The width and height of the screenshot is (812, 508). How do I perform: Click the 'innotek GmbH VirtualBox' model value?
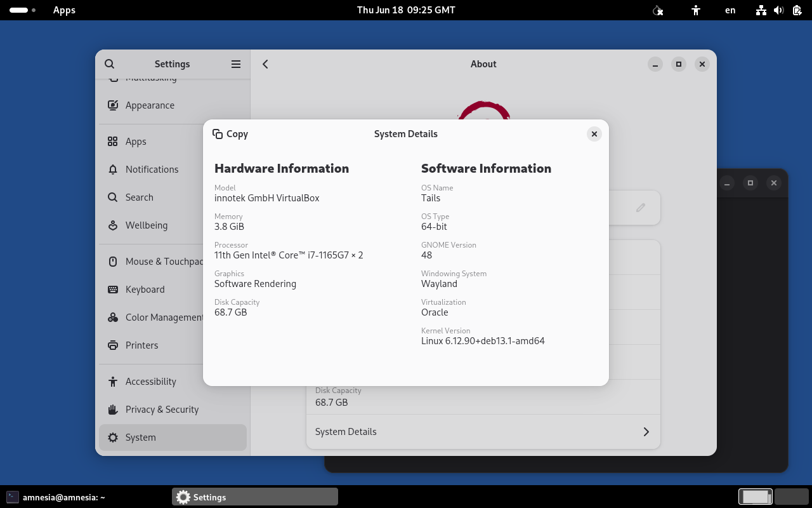pos(267,198)
